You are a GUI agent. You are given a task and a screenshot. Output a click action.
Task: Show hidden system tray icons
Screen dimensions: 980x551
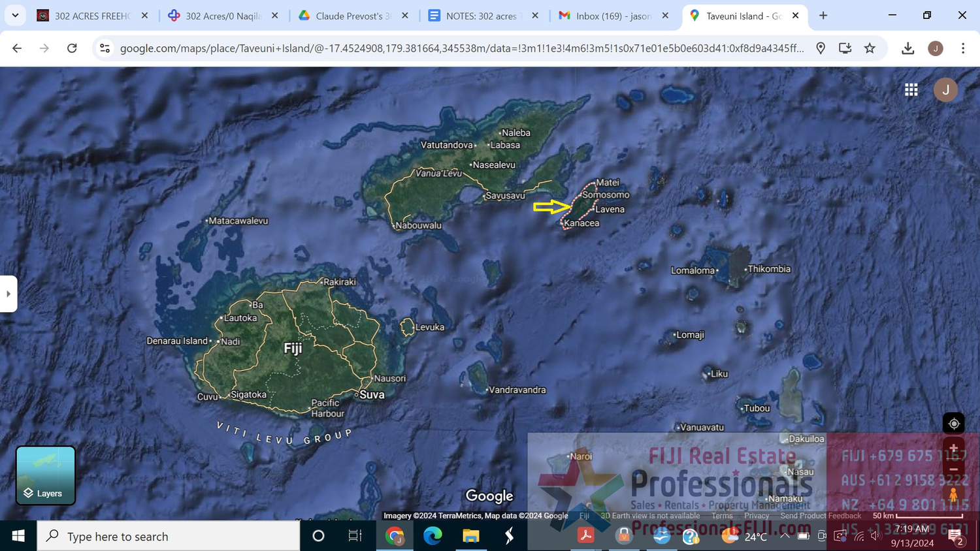point(785,536)
